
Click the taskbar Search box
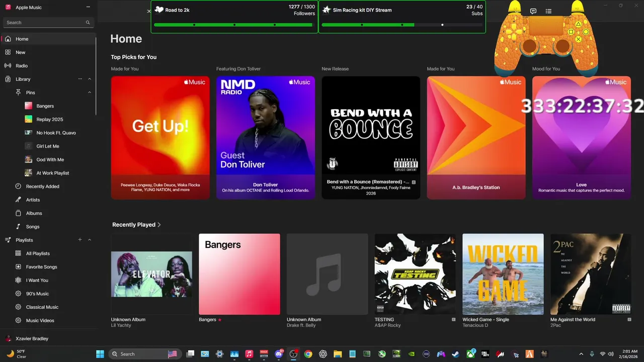coord(144,354)
